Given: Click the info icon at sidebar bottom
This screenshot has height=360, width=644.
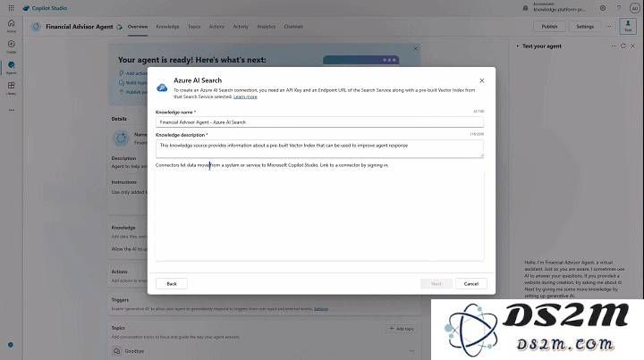Looking at the screenshot, I should pos(11,345).
